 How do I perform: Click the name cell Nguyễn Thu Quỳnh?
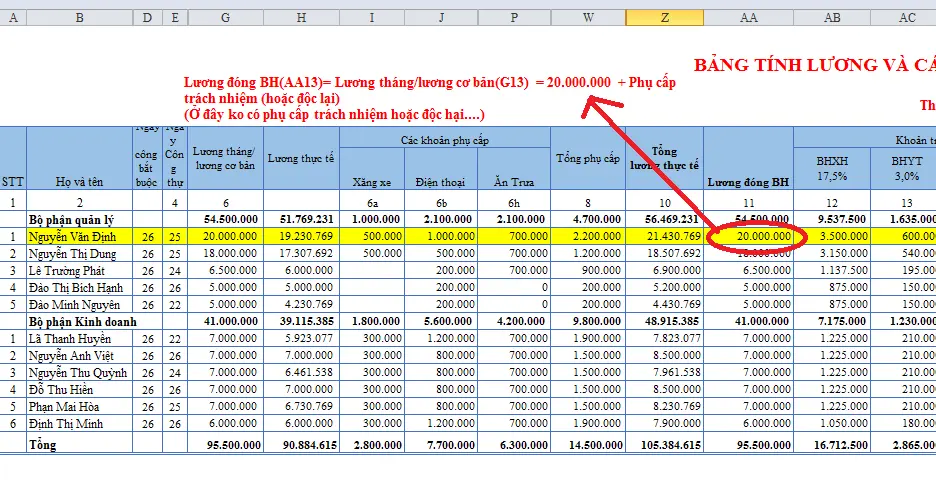pyautogui.click(x=79, y=373)
